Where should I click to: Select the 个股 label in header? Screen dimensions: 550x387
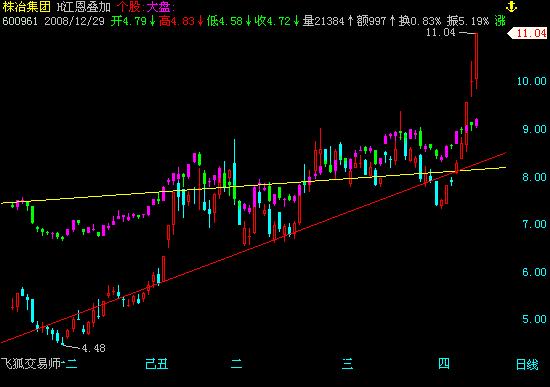pyautogui.click(x=129, y=7)
